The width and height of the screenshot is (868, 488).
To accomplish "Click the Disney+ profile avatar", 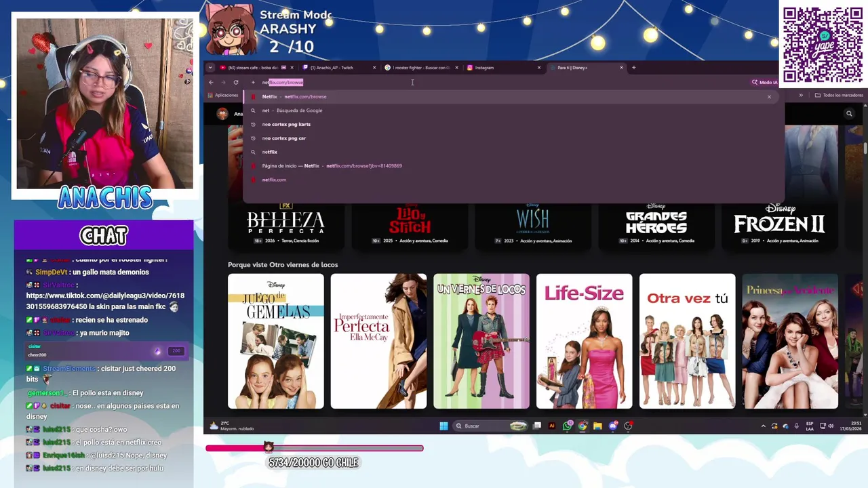I will [x=222, y=114].
